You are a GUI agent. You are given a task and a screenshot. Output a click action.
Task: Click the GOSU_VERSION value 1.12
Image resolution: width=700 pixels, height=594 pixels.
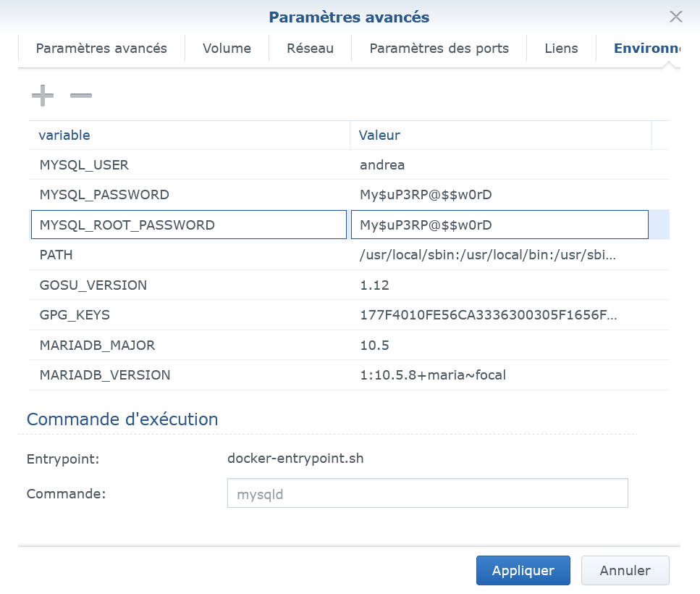(x=374, y=285)
